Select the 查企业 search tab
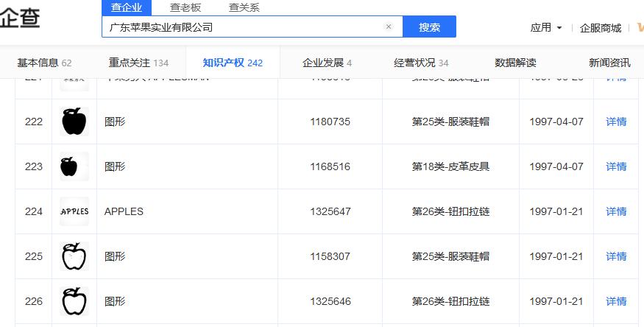644x327 pixels. (127, 7)
